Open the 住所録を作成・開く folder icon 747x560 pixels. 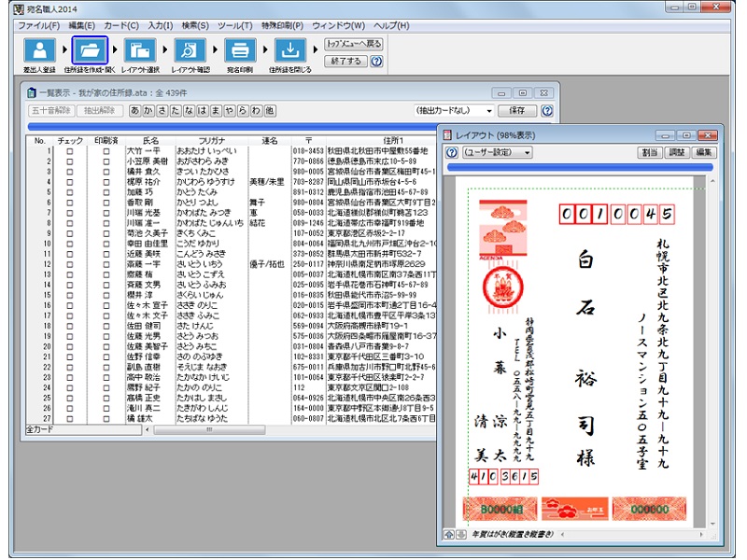coord(91,50)
